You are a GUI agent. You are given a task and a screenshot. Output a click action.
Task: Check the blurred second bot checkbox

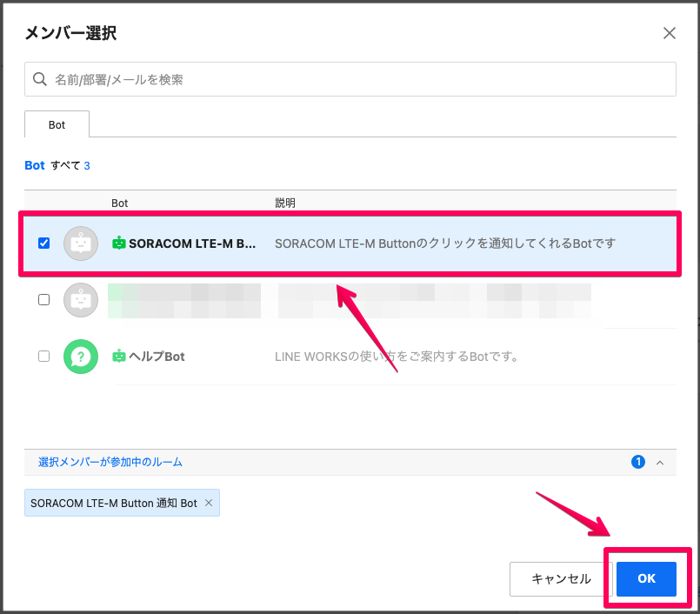(43, 299)
